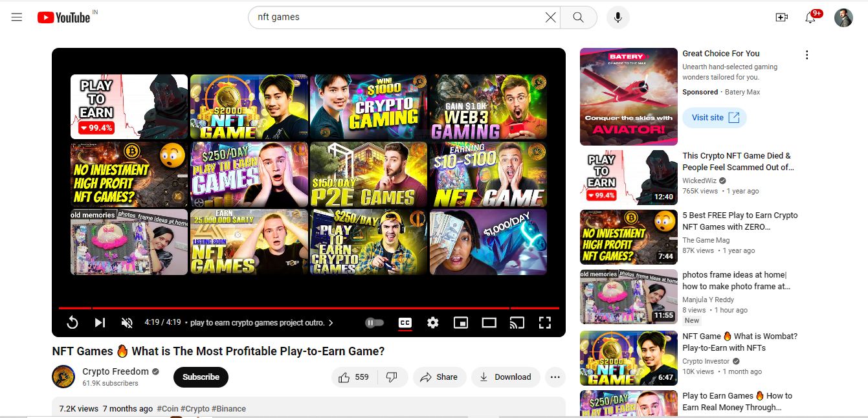The image size is (868, 418).
Task: Switch to miniplayer
Action: coord(461,322)
